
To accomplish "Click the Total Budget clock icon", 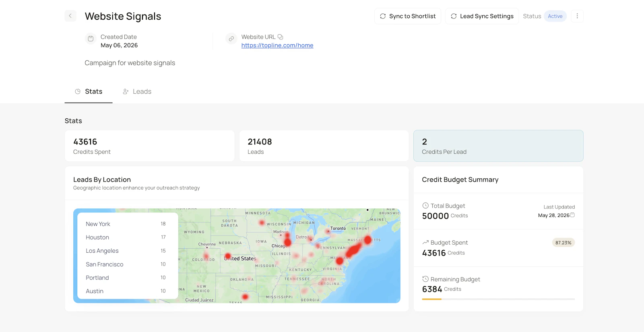I will 425,206.
